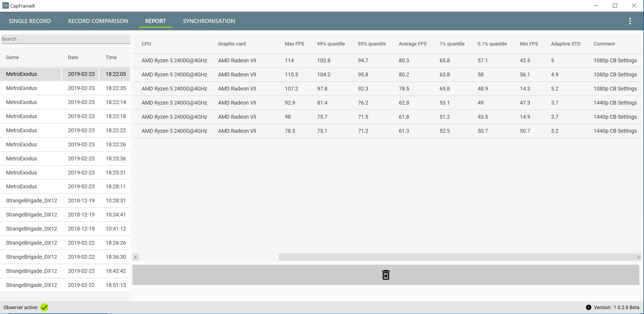Go to the Synchronisation tab
Screen dimensions: 644x314
coord(209,21)
